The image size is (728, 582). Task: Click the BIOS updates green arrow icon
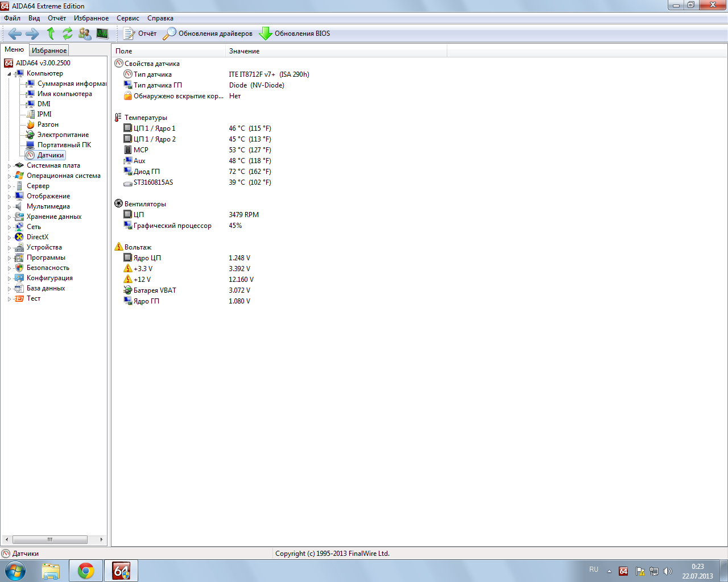(x=265, y=34)
